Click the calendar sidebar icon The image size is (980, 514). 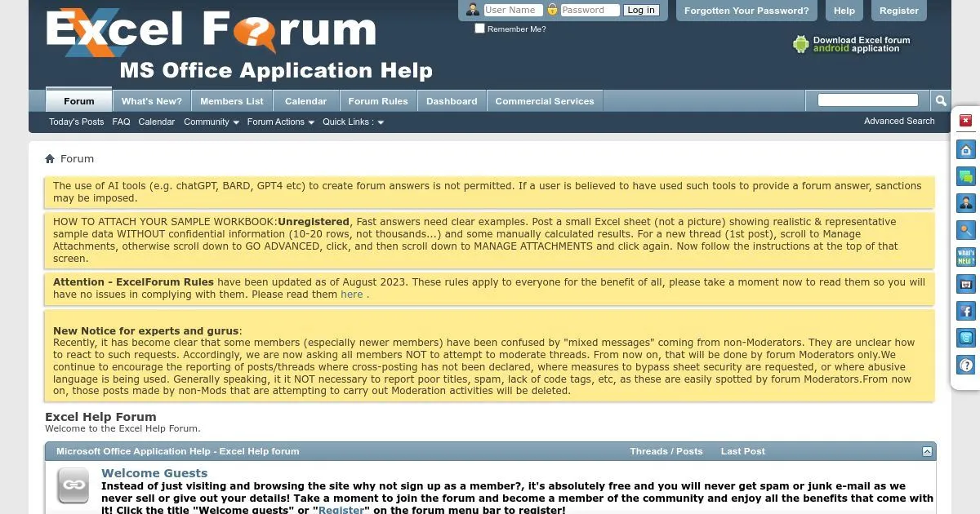point(966,284)
